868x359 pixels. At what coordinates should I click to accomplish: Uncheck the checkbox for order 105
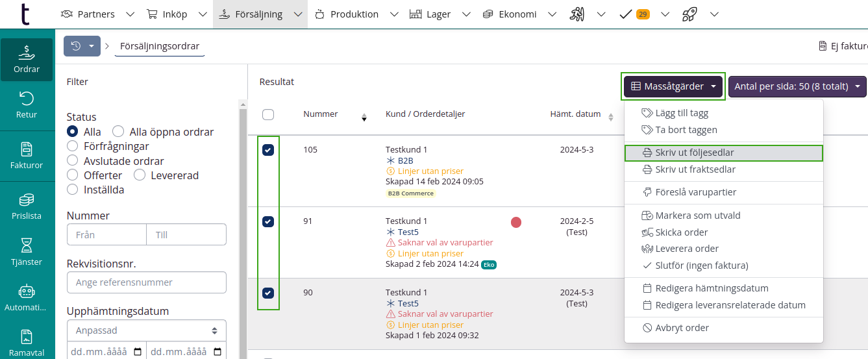[268, 150]
